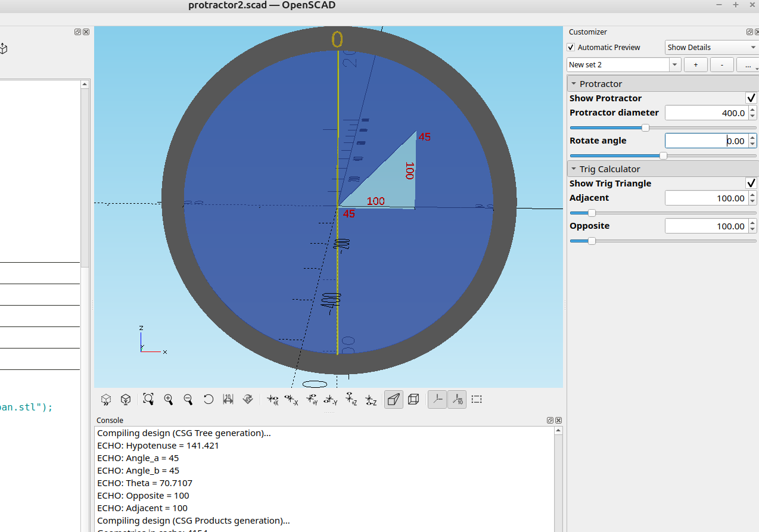Switch to the +X view direction
This screenshot has width=759, height=532.
click(273, 400)
